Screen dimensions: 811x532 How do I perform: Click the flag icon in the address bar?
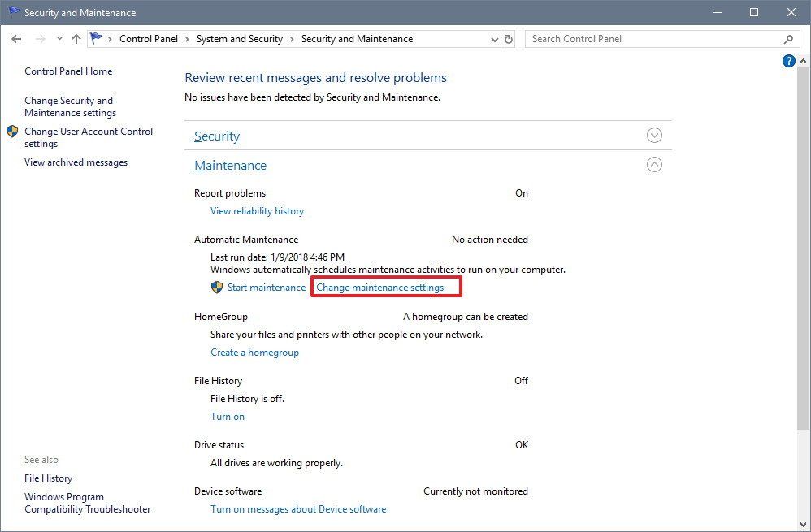(95, 38)
